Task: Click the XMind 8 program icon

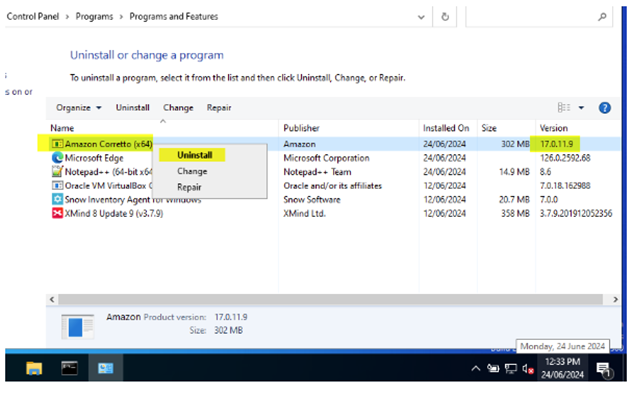Action: pyautogui.click(x=58, y=213)
